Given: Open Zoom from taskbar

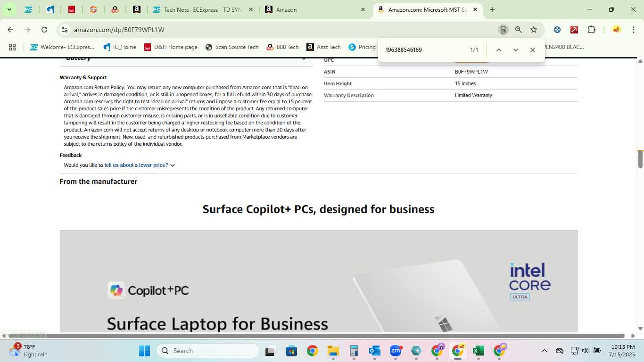Looking at the screenshot, I should pos(396,351).
